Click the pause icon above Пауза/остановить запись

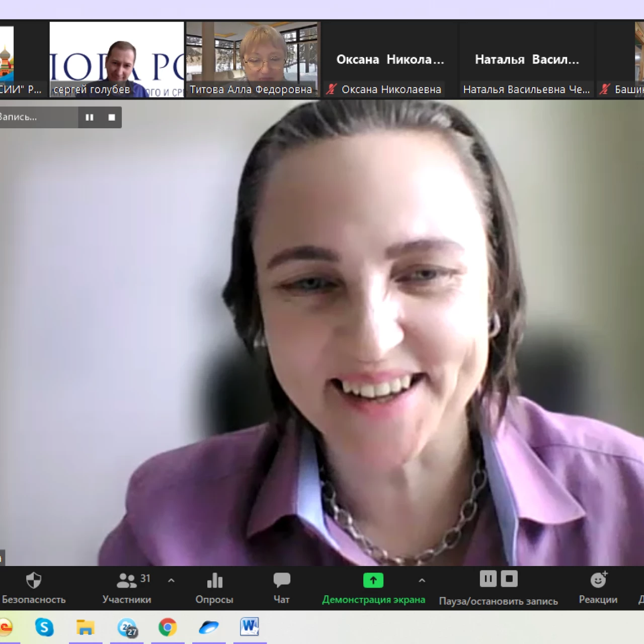488,579
